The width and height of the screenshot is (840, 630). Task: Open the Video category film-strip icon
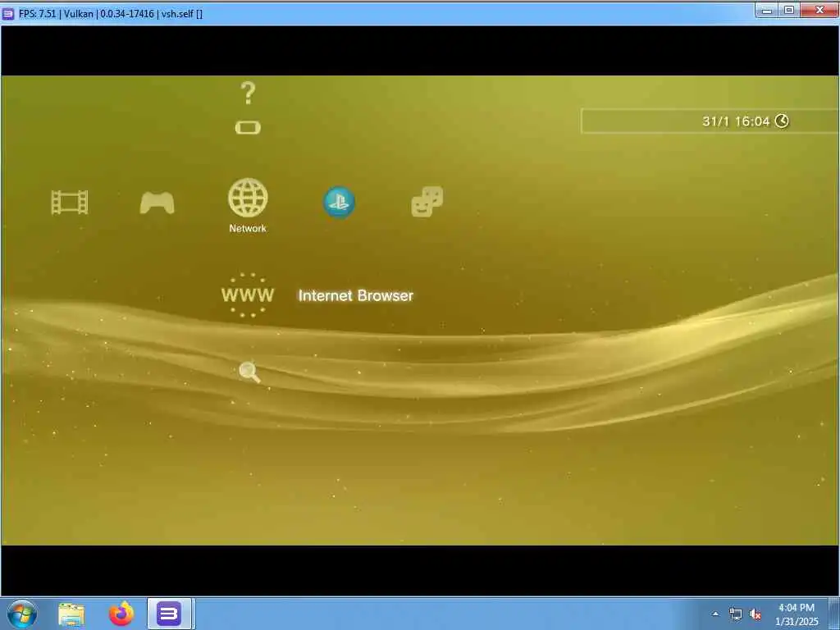click(x=70, y=203)
